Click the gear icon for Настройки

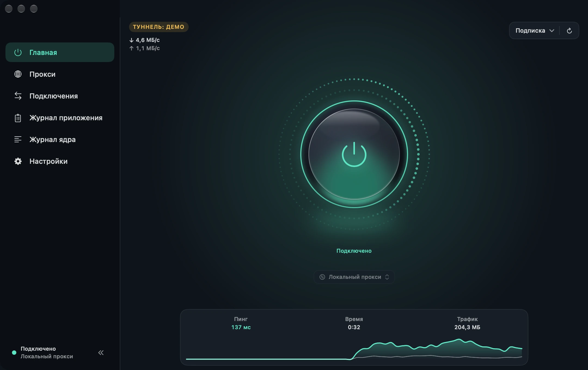click(18, 161)
